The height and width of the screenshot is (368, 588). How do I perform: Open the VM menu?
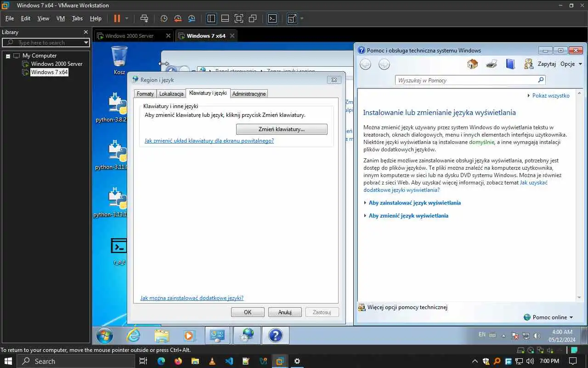click(x=61, y=18)
